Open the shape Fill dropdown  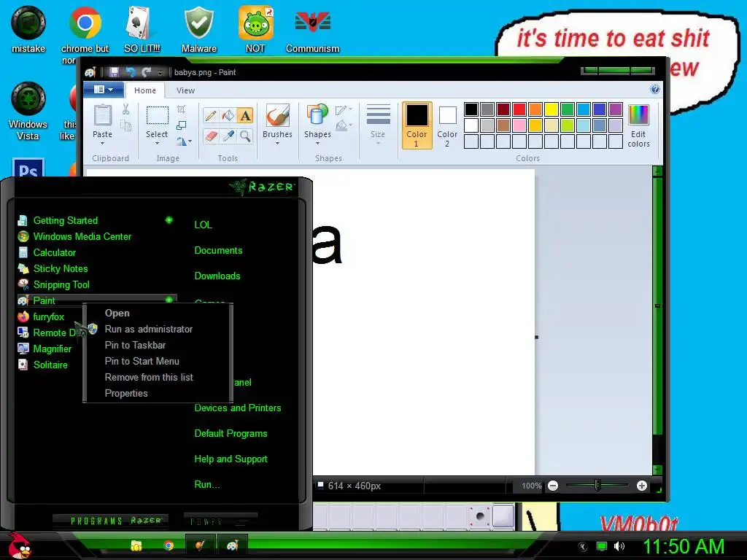(344, 125)
